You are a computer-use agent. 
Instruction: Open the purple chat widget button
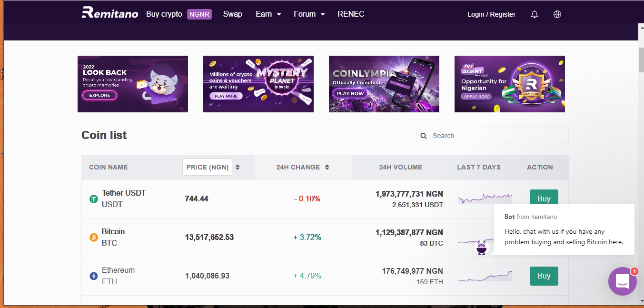pos(623,281)
